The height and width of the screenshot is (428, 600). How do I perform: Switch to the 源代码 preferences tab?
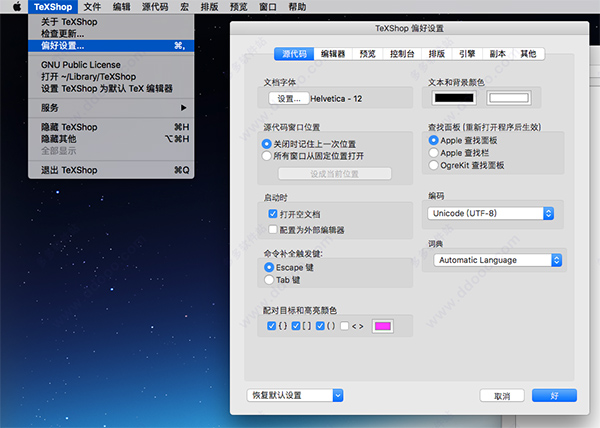tap(294, 54)
